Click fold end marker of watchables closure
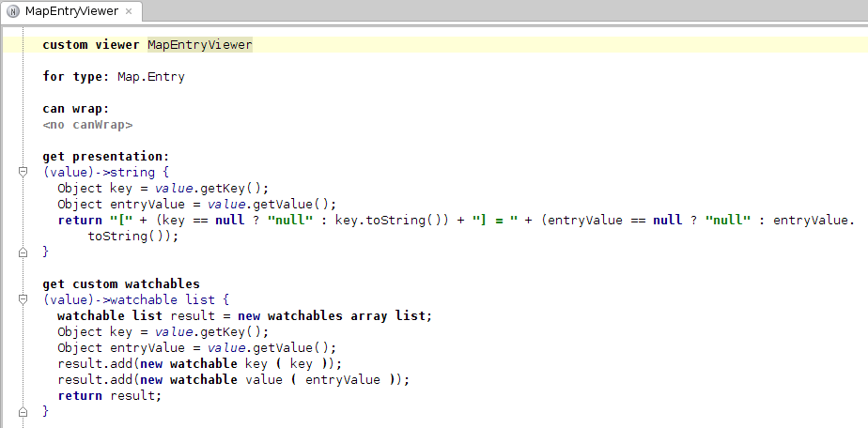Image resolution: width=868 pixels, height=428 pixels. point(22,412)
